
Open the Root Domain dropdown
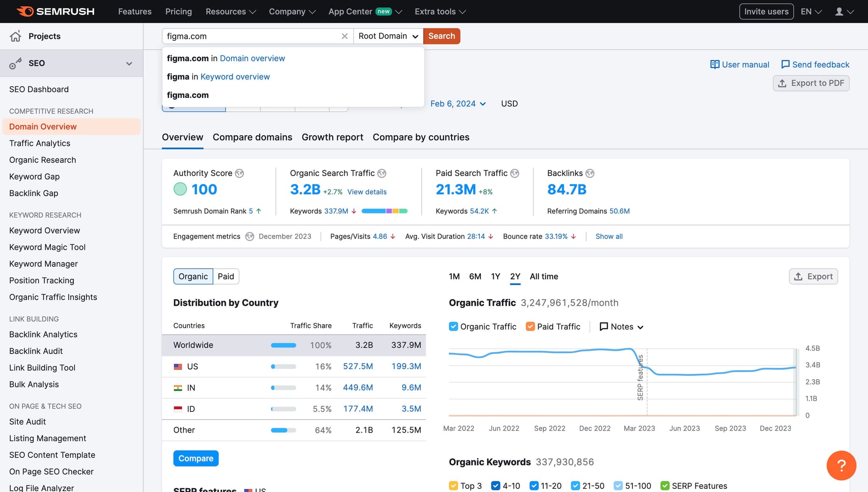tap(388, 36)
